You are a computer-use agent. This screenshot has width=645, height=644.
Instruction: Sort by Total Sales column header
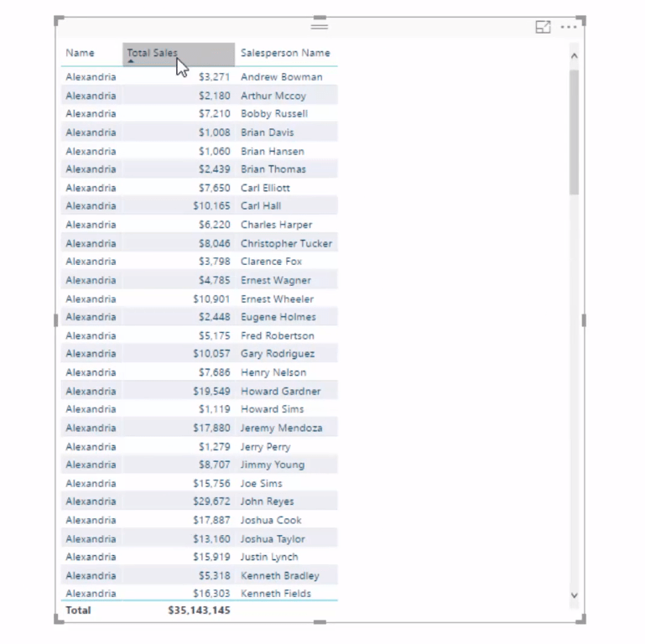click(179, 54)
